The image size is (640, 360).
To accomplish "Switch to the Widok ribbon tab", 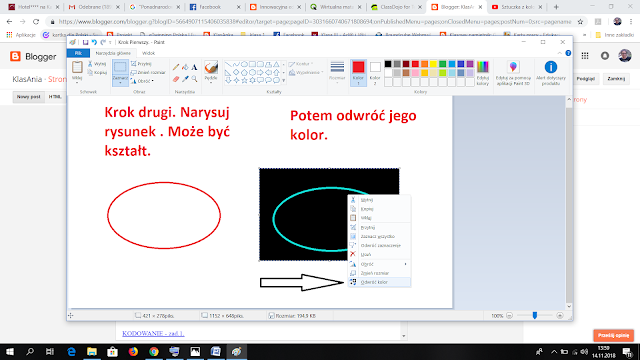I will click(149, 53).
